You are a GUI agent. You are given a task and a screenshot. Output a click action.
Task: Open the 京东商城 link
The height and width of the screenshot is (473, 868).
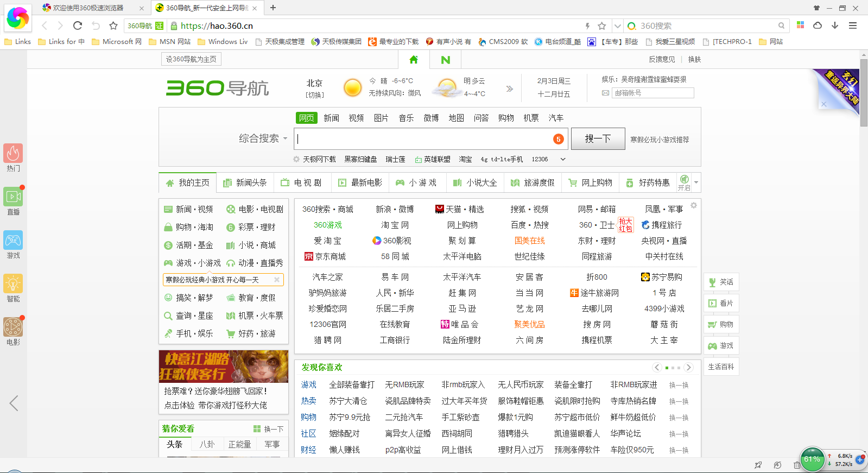coord(325,256)
